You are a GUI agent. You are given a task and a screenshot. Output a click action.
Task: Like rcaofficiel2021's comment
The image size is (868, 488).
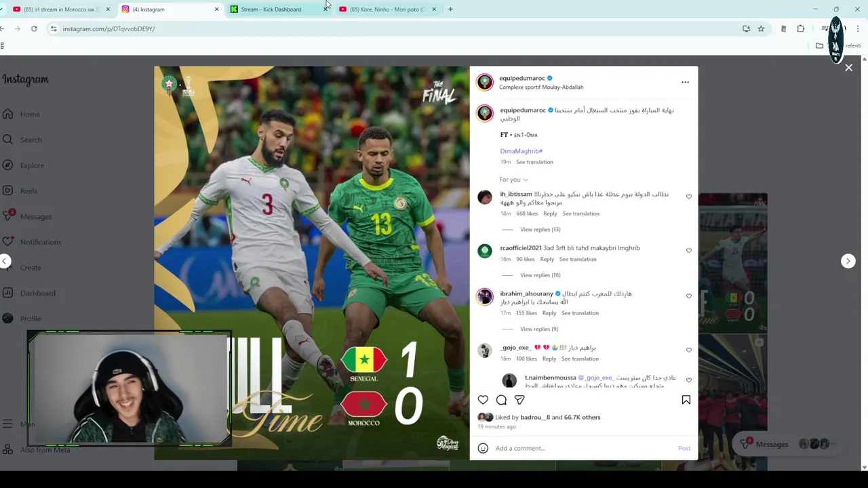tap(688, 250)
